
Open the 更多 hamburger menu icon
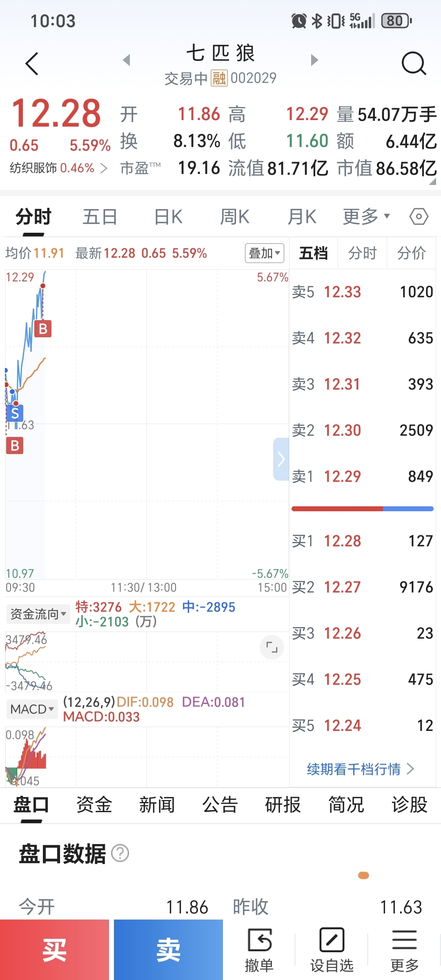tap(404, 949)
